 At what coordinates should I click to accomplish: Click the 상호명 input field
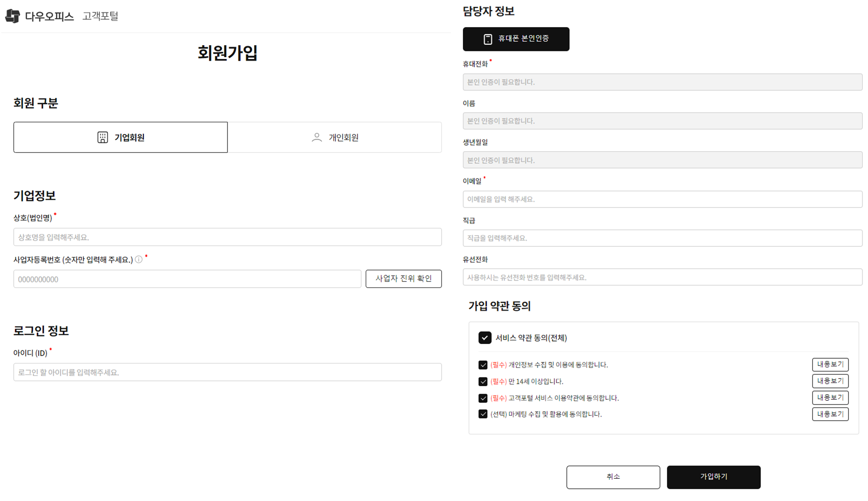[x=227, y=237]
